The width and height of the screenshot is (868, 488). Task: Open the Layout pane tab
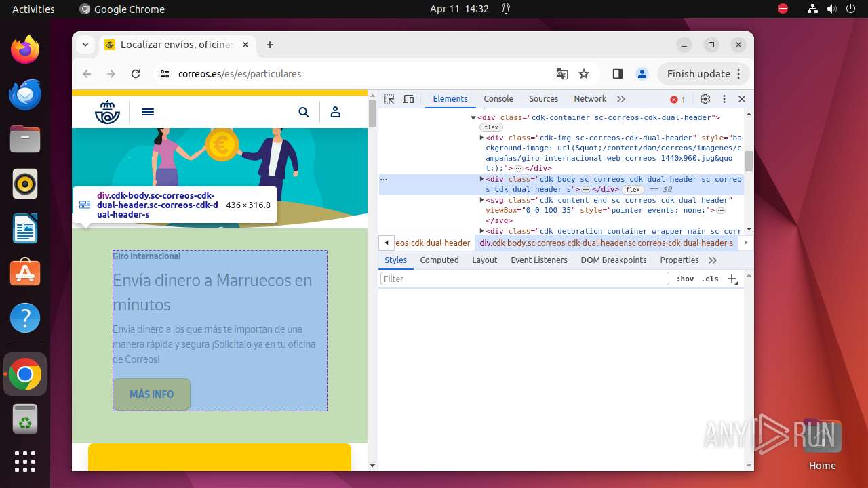pos(485,260)
